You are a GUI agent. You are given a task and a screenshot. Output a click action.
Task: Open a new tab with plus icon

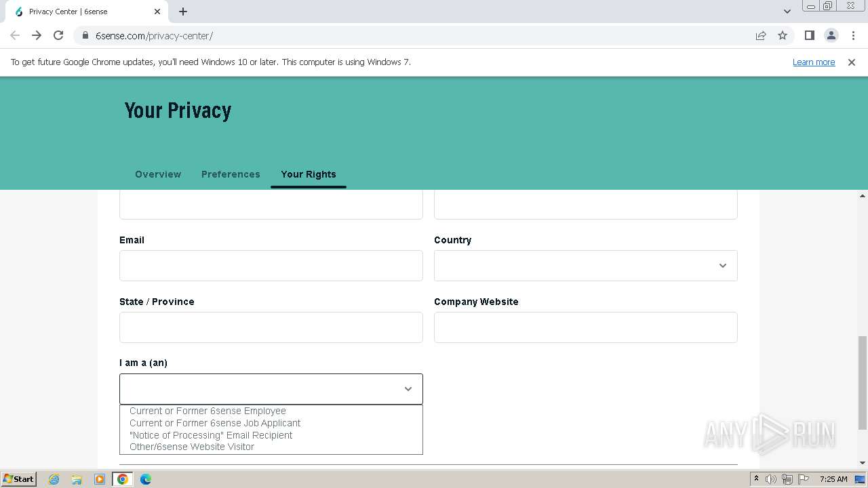183,12
